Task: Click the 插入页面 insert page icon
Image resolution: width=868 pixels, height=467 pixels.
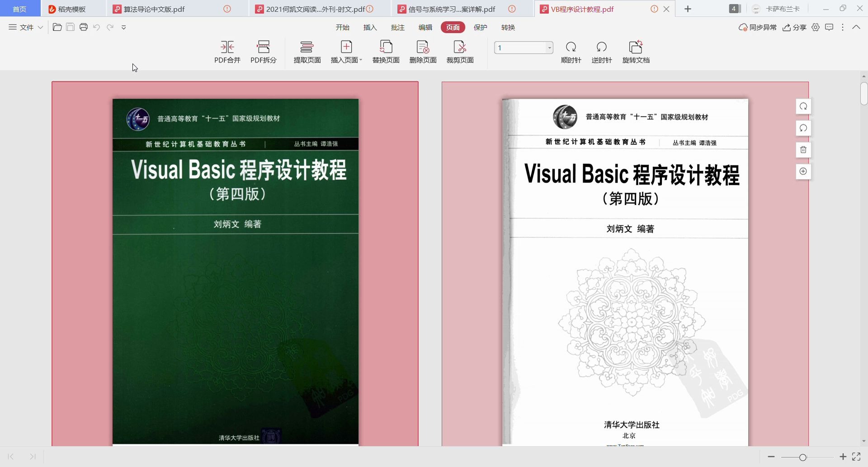Action: [x=346, y=47]
